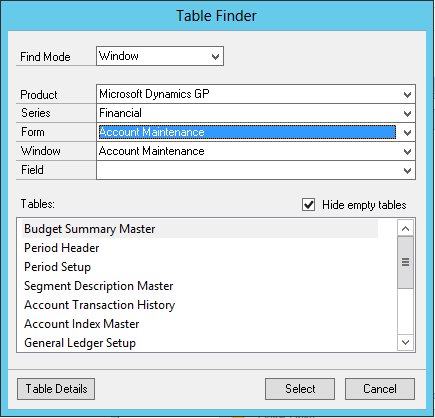Click the tables list scroll up arrow
435x418 pixels.
click(x=405, y=228)
